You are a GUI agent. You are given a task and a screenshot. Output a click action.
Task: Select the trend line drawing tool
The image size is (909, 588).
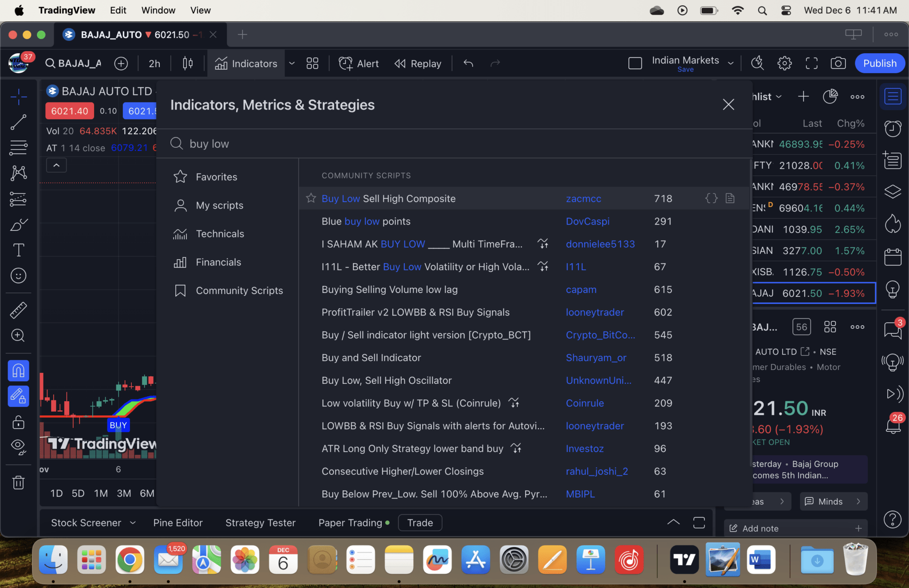point(18,122)
